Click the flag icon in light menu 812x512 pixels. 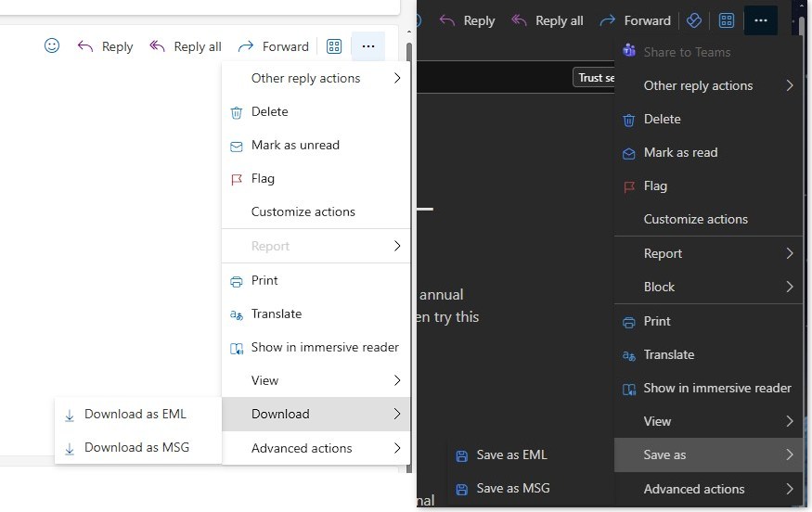(236, 180)
